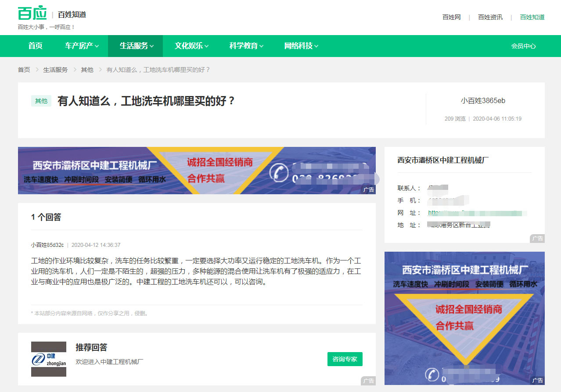Screen dimensions: 561x392
Task: Click 广告 tag on wide banner
Action: tap(368, 190)
